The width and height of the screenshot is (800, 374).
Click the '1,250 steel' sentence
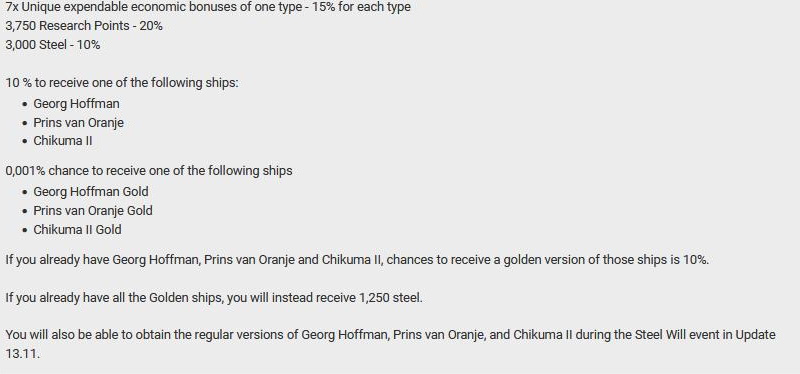214,297
